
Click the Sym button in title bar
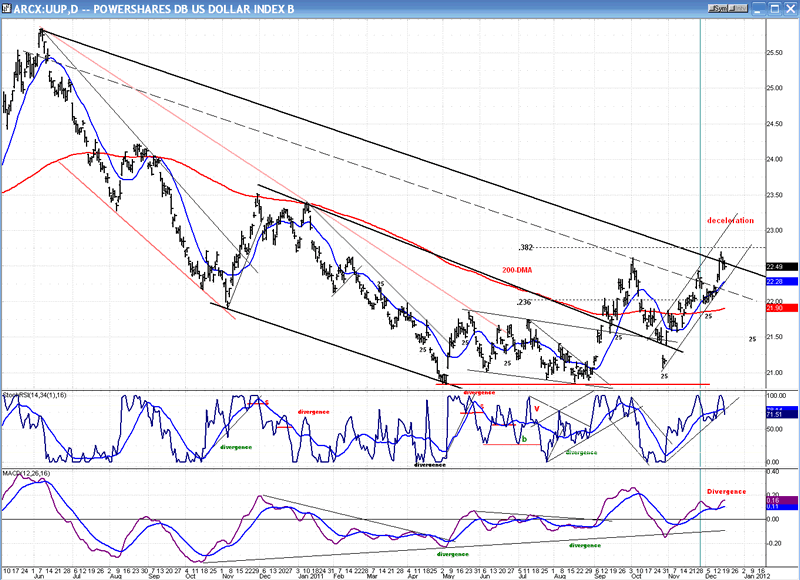[718, 8]
